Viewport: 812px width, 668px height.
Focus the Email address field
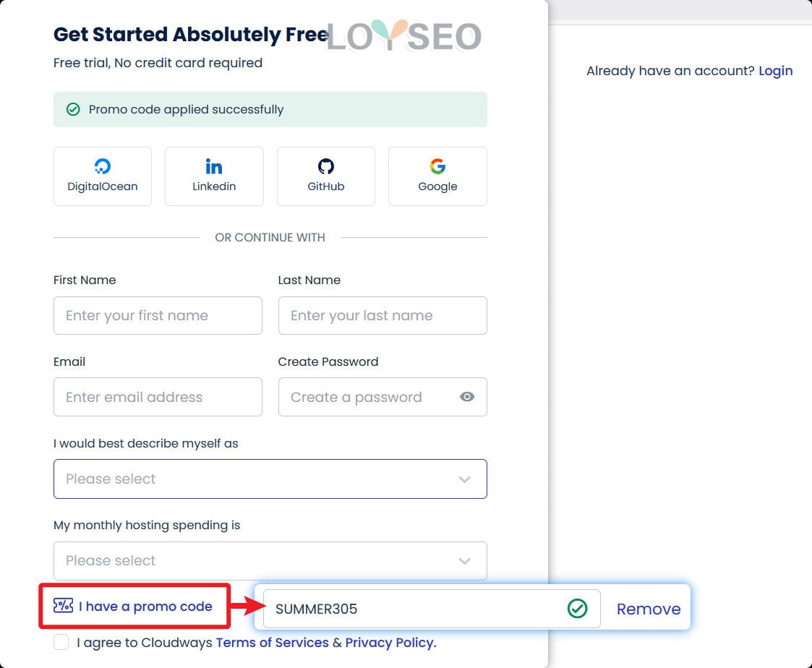158,397
